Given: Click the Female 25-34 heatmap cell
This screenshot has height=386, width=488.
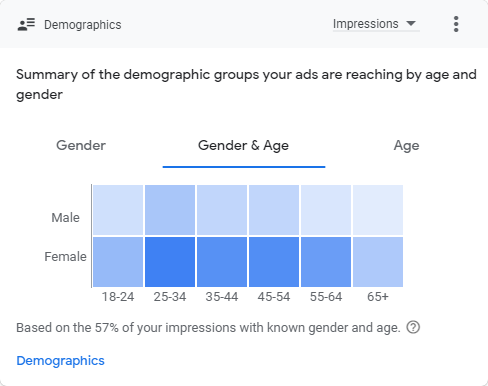Looking at the screenshot, I should 170,262.
